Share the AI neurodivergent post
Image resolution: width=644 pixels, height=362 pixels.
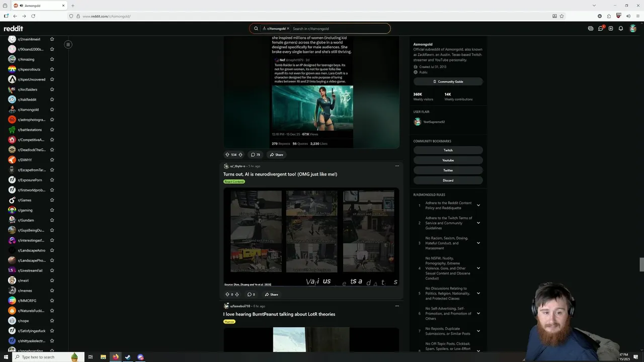point(271,295)
